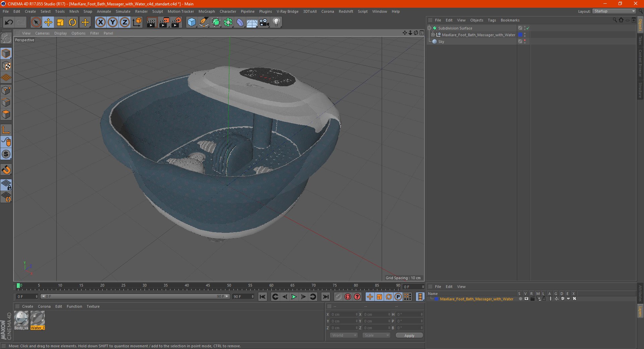Render the current view

tap(152, 22)
